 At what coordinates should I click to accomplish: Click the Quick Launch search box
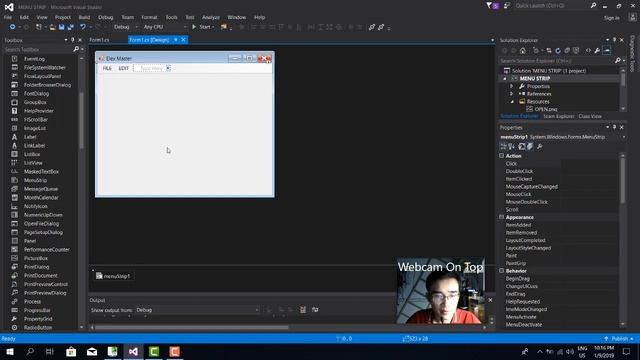551,6
